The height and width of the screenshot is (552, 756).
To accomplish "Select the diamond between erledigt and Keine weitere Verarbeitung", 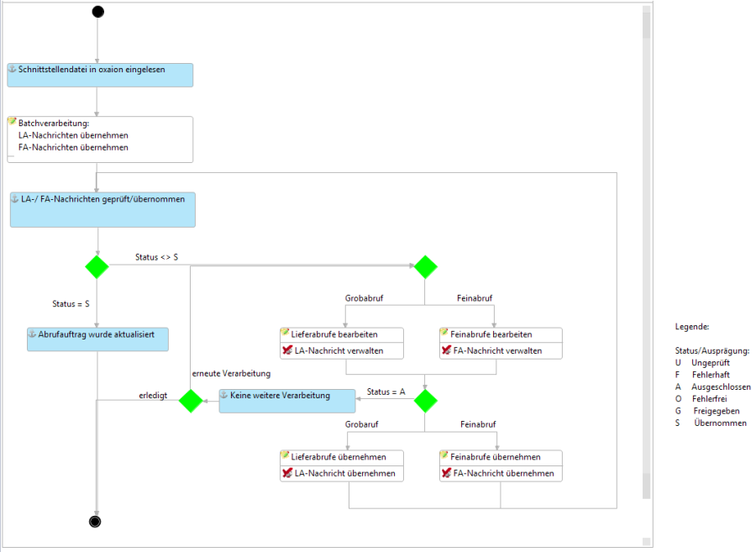I will [x=191, y=401].
